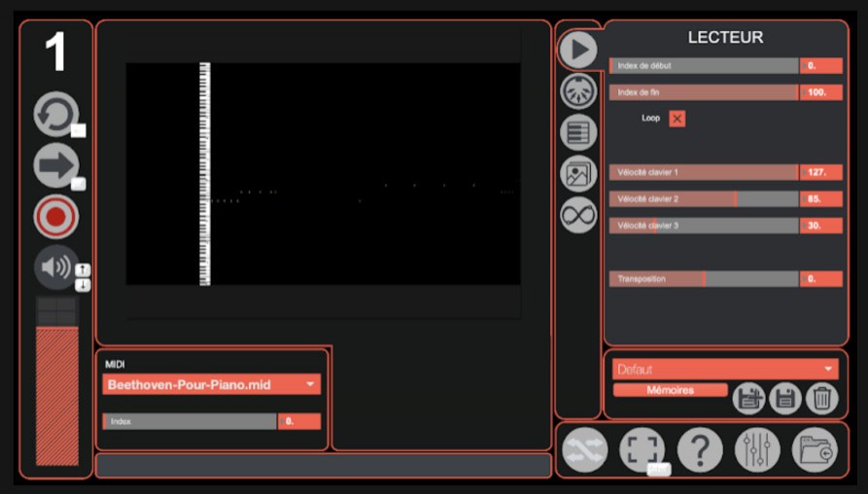Save memory as new with floppy-plus icon
Screen dimensions: 868x494
[748, 398]
